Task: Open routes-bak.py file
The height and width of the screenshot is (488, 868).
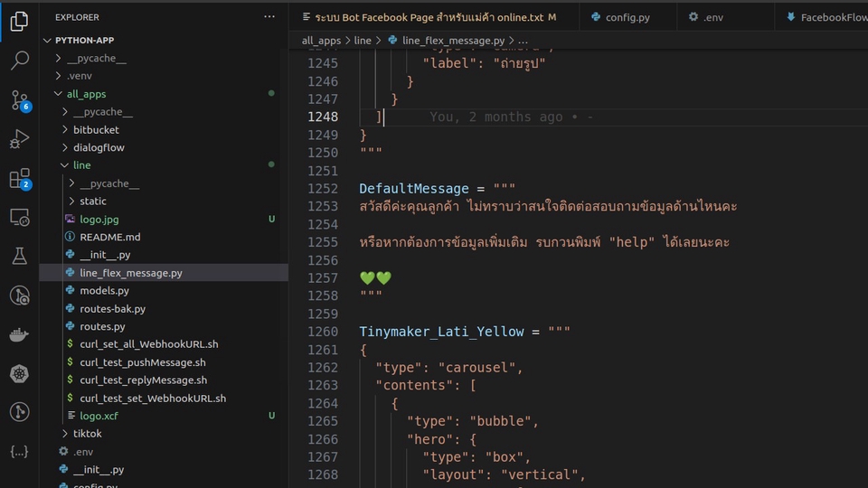Action: 112,309
